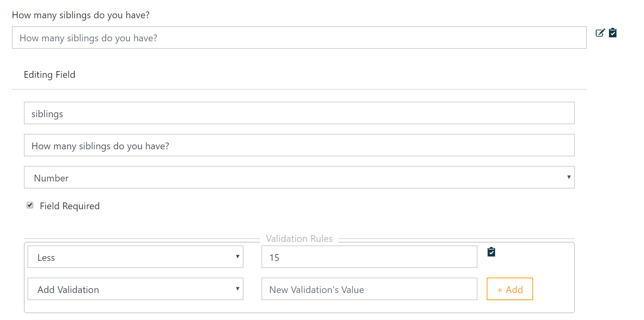
Task: Open the Number field type dropdown
Action: pos(299,177)
